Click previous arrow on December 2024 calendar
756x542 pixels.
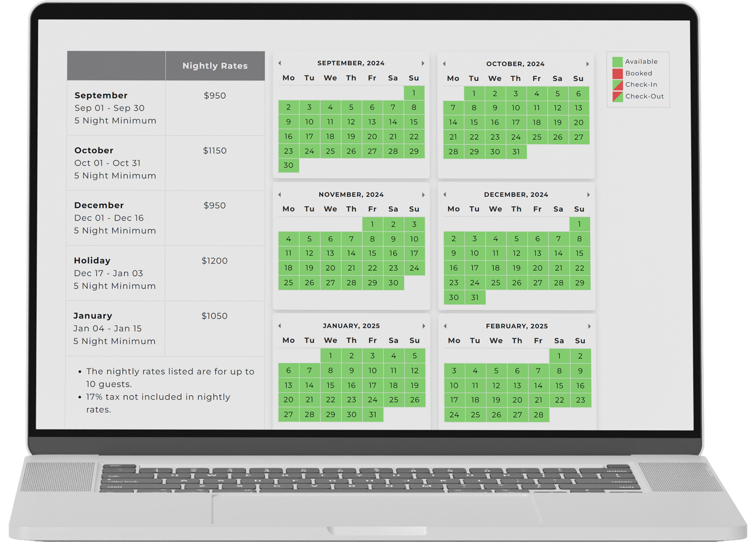pyautogui.click(x=445, y=194)
